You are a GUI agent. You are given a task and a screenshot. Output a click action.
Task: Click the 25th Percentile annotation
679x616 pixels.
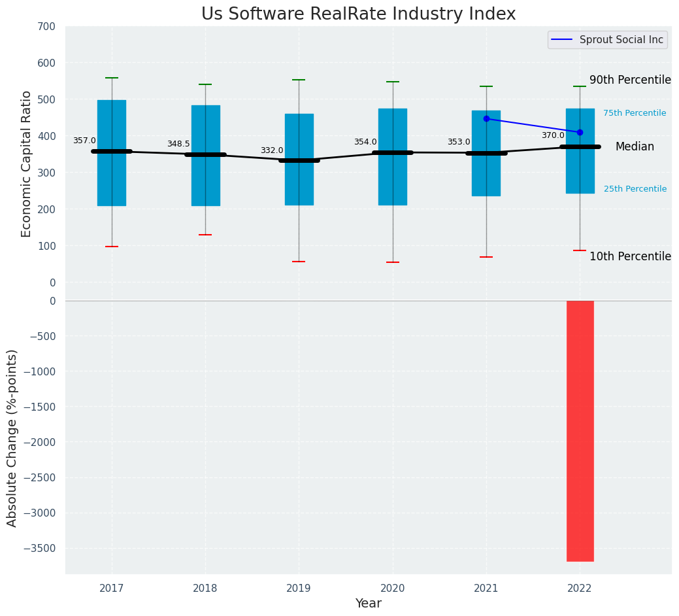coord(635,188)
